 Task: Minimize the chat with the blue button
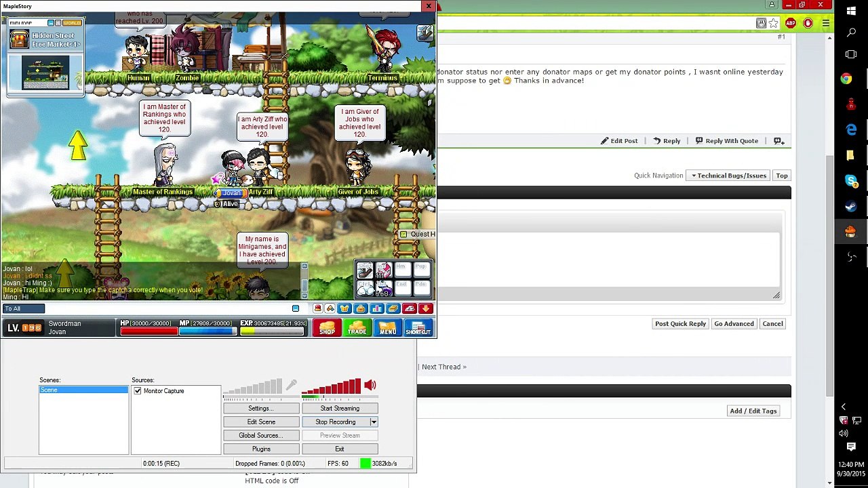pyautogui.click(x=296, y=308)
